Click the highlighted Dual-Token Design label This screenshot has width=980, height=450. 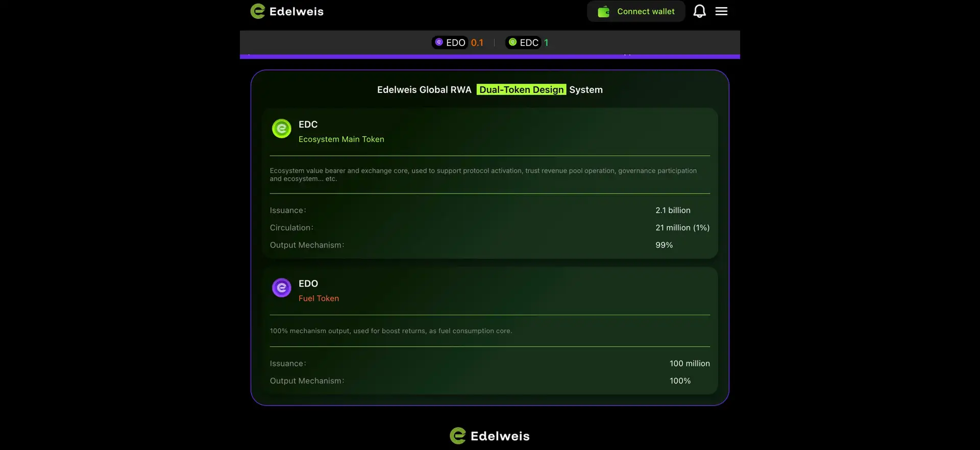click(x=521, y=90)
